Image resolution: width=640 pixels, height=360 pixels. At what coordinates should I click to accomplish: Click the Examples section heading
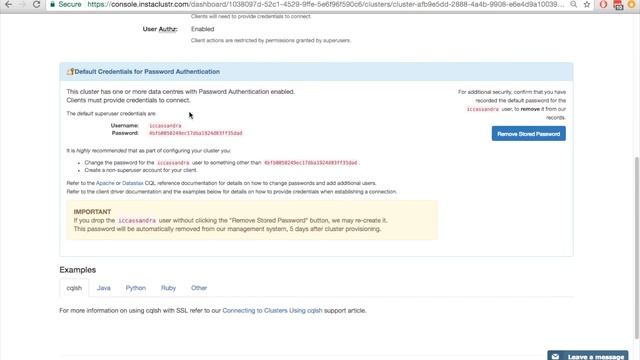78,270
